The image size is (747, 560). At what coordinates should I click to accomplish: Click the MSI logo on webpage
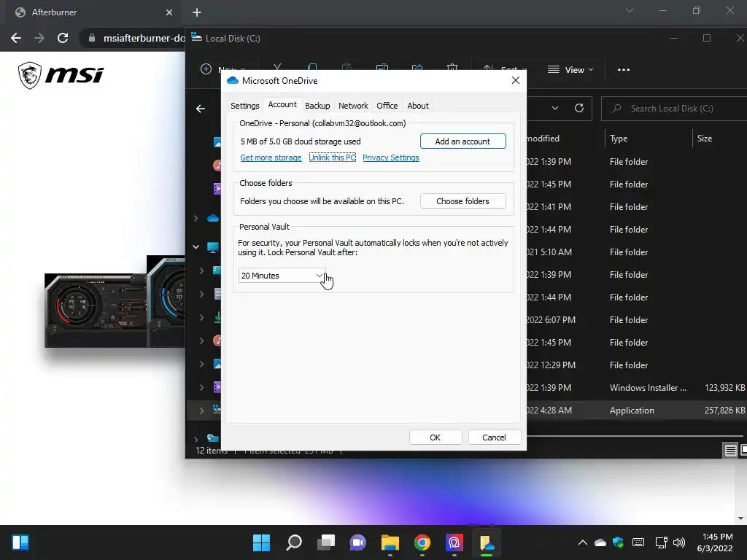61,75
